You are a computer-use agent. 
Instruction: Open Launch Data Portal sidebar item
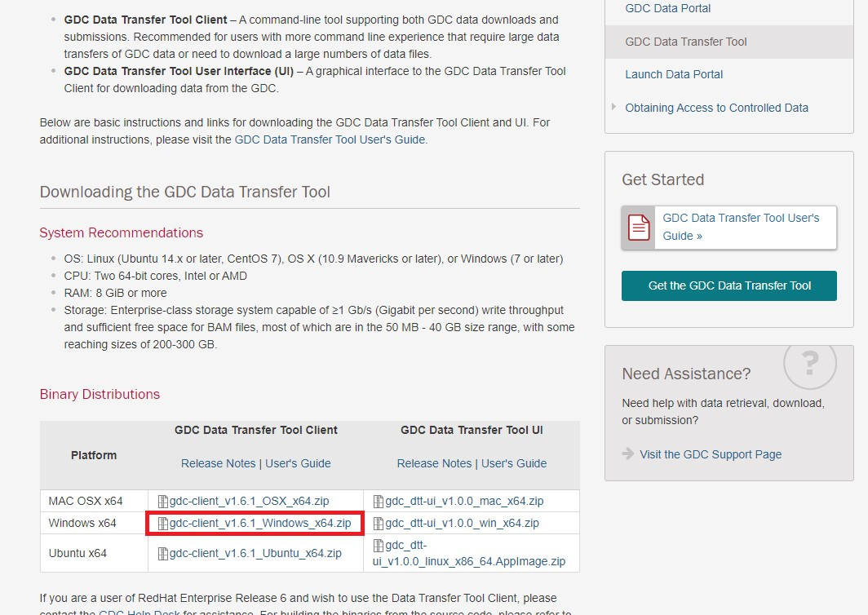coord(674,74)
